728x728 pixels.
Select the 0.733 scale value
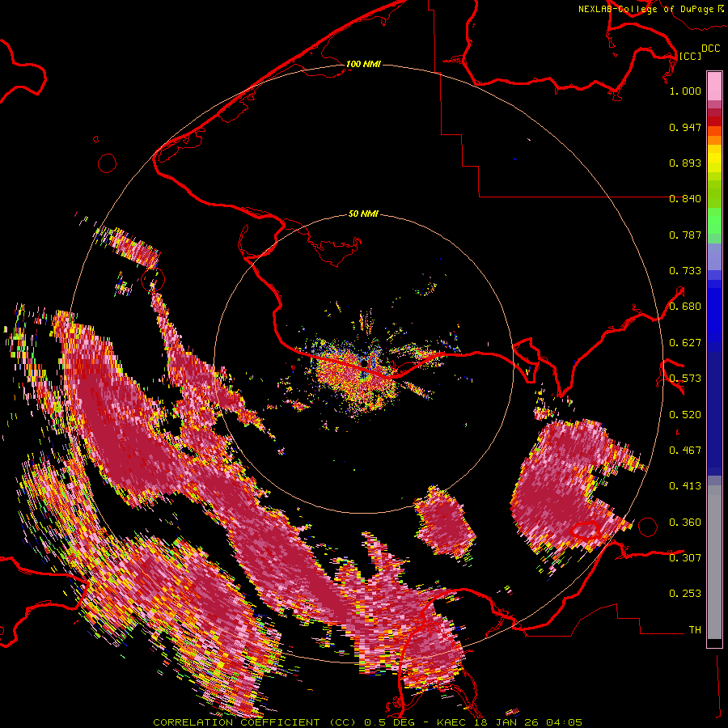tap(685, 271)
